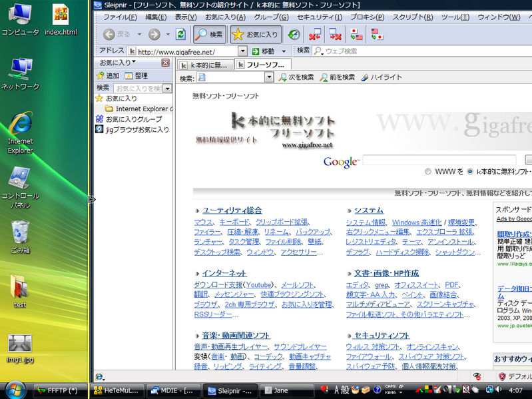Switch to the 'フリーソフ...' tab
532x399 pixels.
(x=263, y=65)
